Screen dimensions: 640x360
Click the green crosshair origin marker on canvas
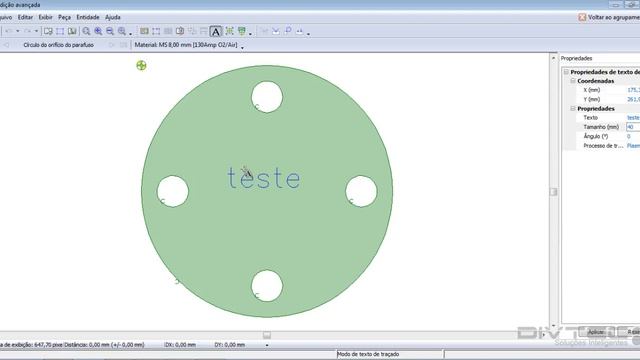point(141,65)
